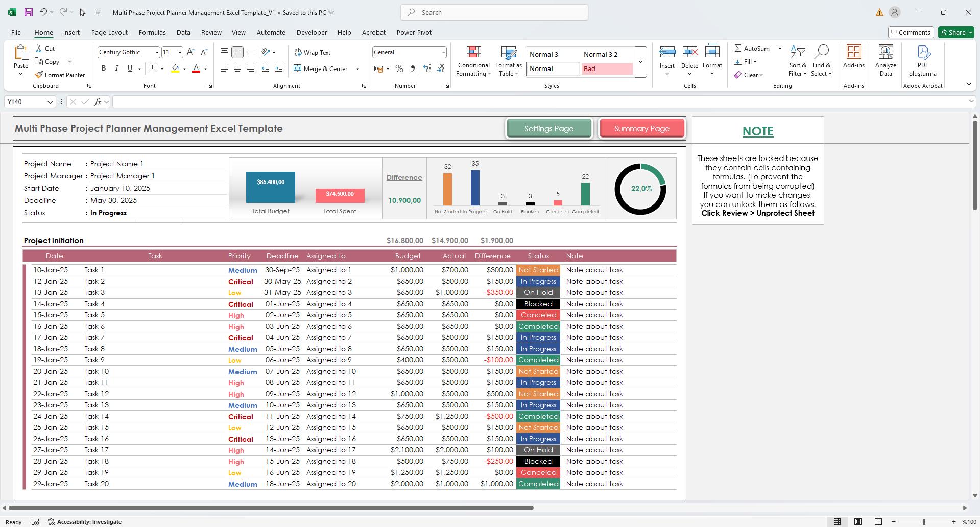The height and width of the screenshot is (527, 980).
Task: Click the Save icon in title bar
Action: [29, 12]
